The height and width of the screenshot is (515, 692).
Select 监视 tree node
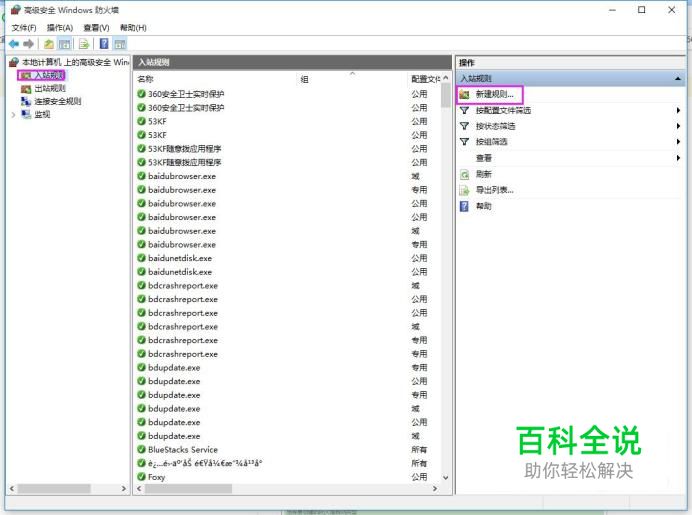pos(42,114)
